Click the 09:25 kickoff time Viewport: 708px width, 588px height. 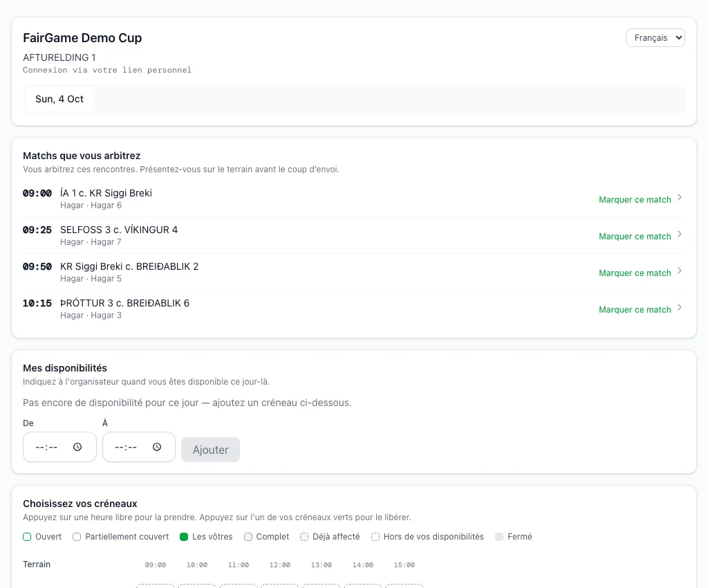click(37, 230)
